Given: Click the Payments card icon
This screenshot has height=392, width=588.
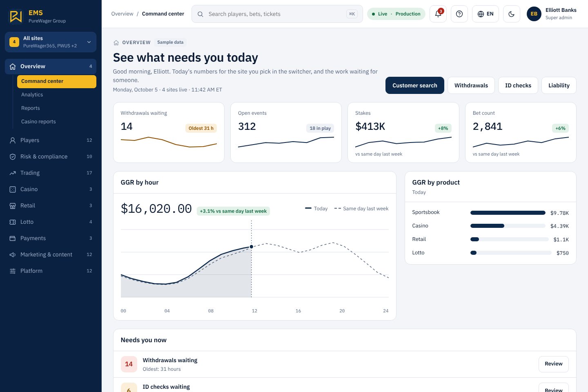Looking at the screenshot, I should (x=13, y=238).
